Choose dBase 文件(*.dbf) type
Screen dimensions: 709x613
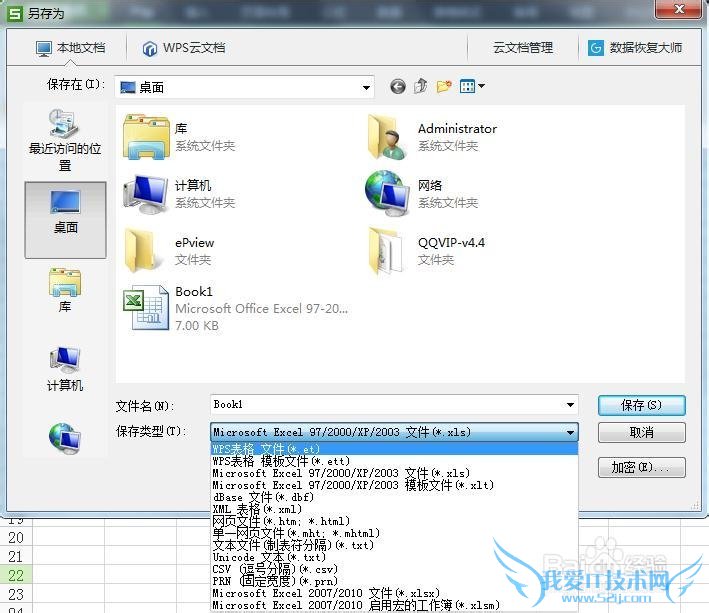pos(394,497)
